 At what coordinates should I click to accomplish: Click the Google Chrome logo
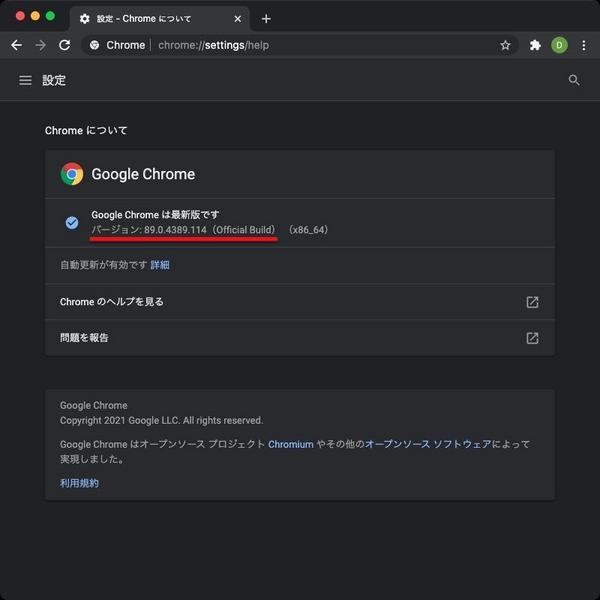pos(72,174)
